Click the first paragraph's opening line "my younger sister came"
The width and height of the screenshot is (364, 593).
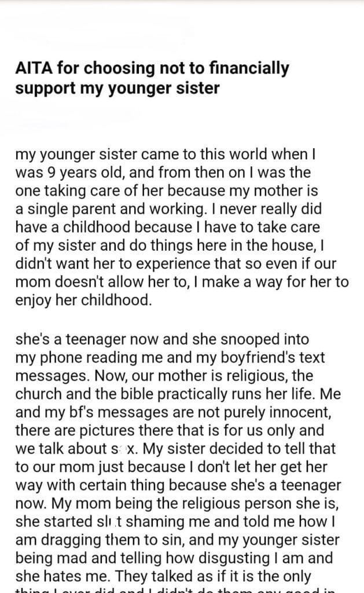coord(164,156)
